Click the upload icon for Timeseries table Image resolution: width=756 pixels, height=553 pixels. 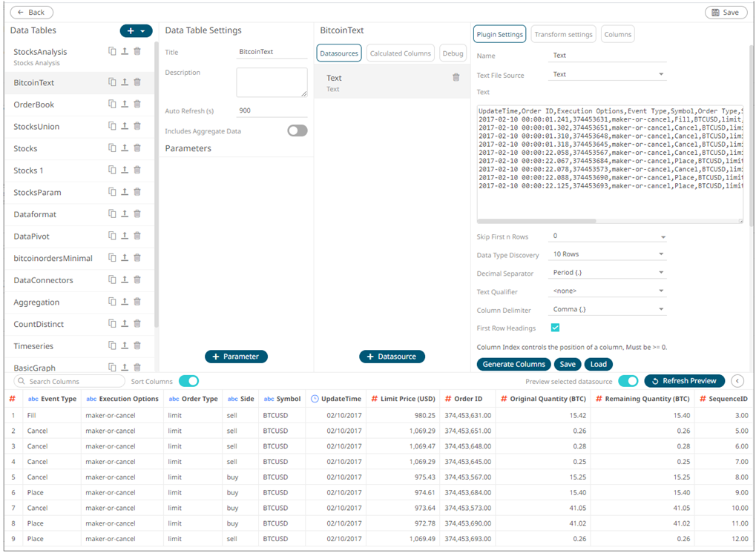[x=125, y=345]
